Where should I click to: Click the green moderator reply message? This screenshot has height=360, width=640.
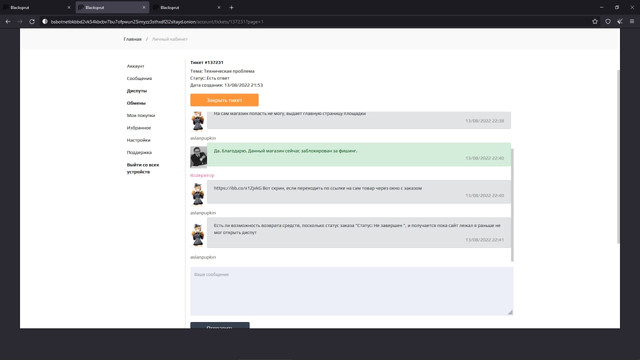pos(359,154)
